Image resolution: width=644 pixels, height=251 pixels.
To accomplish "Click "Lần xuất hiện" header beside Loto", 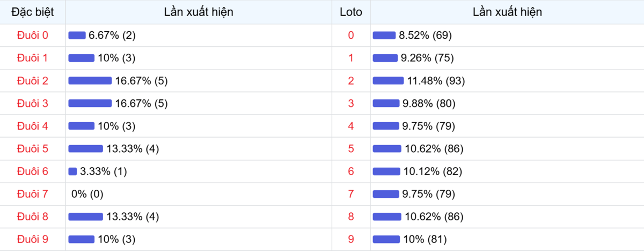I will tap(507, 12).
